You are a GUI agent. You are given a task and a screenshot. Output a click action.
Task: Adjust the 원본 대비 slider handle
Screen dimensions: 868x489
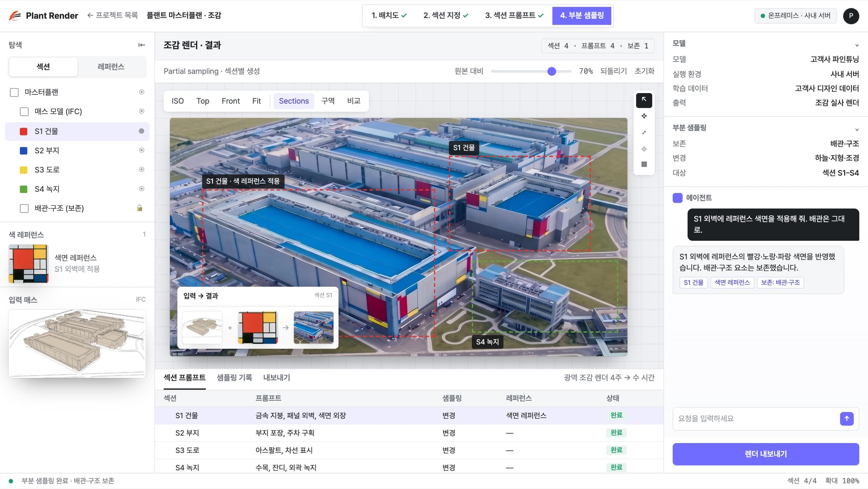click(552, 71)
